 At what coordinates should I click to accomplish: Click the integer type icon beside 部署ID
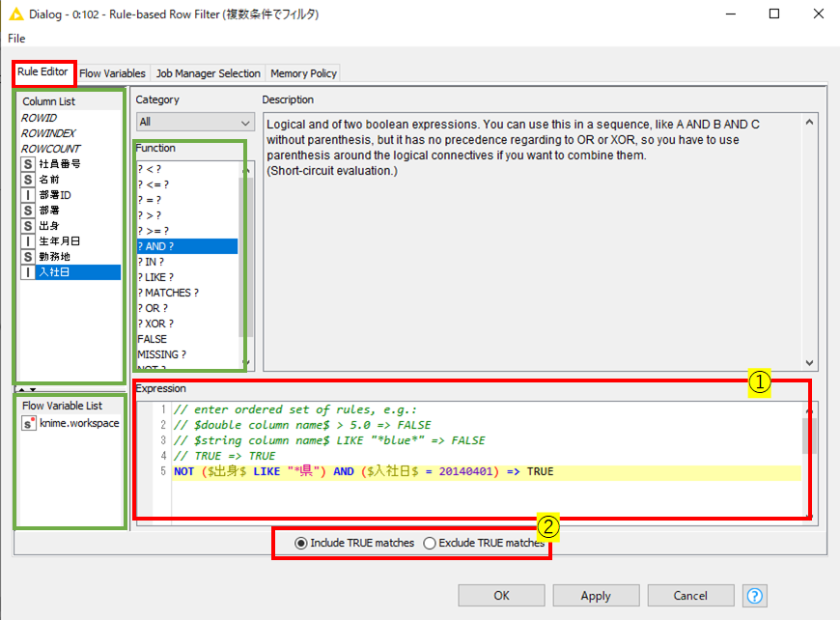(x=28, y=195)
